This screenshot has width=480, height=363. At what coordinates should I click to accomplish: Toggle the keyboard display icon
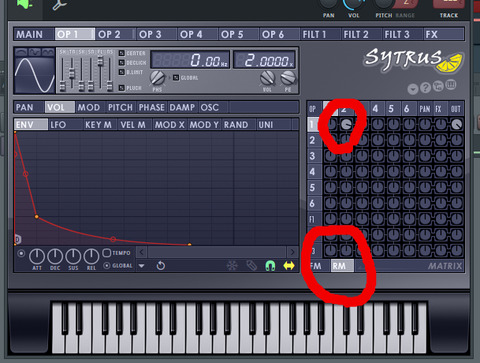(451, 85)
